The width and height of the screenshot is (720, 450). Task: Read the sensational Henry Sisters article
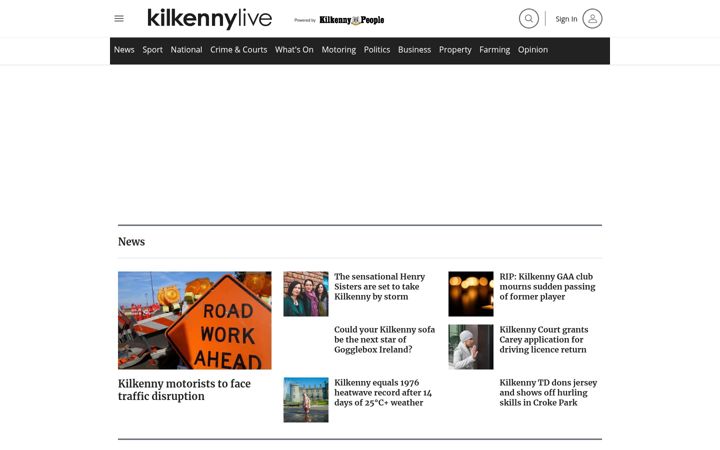coord(380,287)
